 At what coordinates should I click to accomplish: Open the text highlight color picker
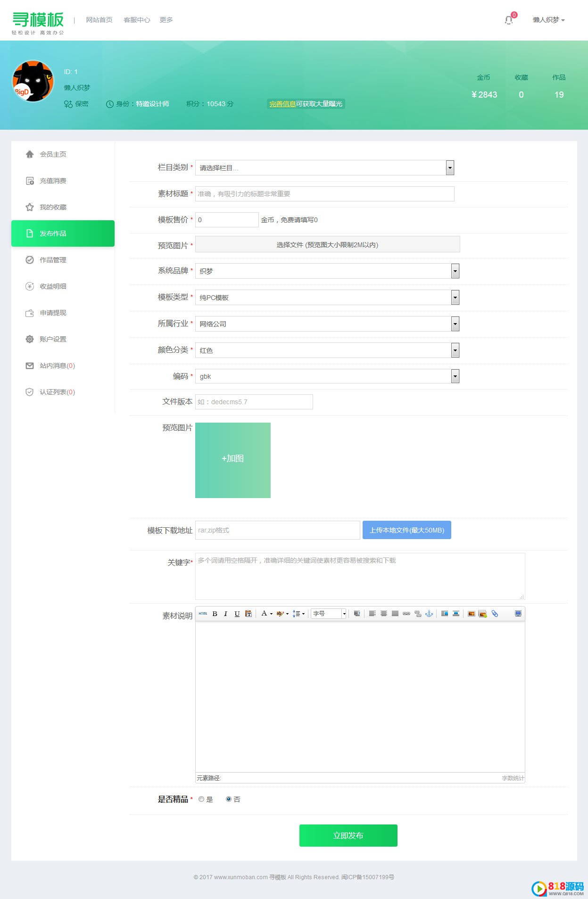282,614
